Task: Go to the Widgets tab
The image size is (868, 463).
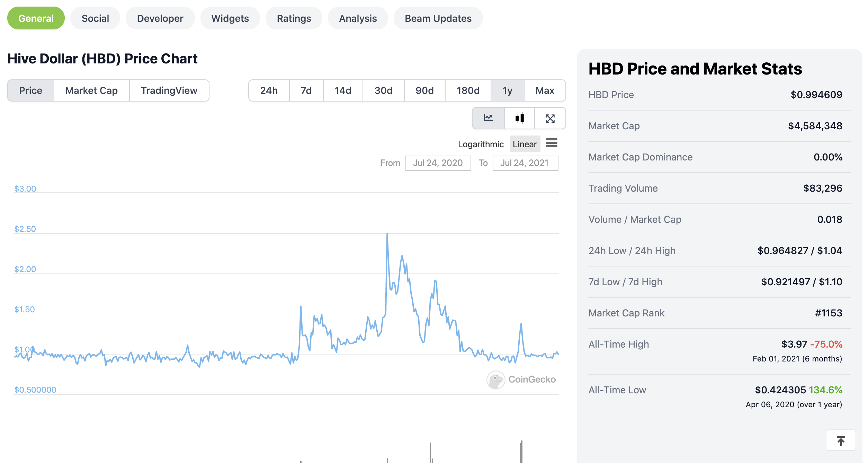Action: tap(230, 18)
